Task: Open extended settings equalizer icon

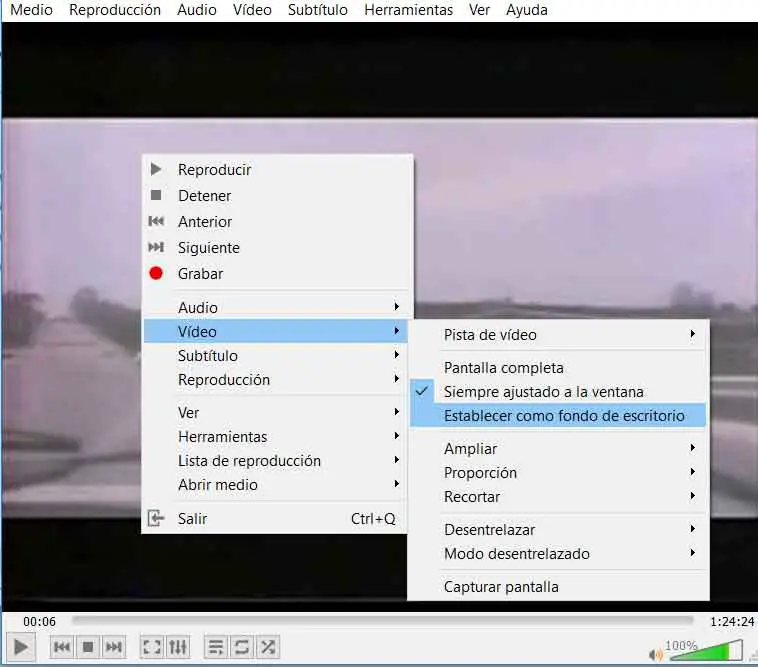Action: click(x=177, y=647)
